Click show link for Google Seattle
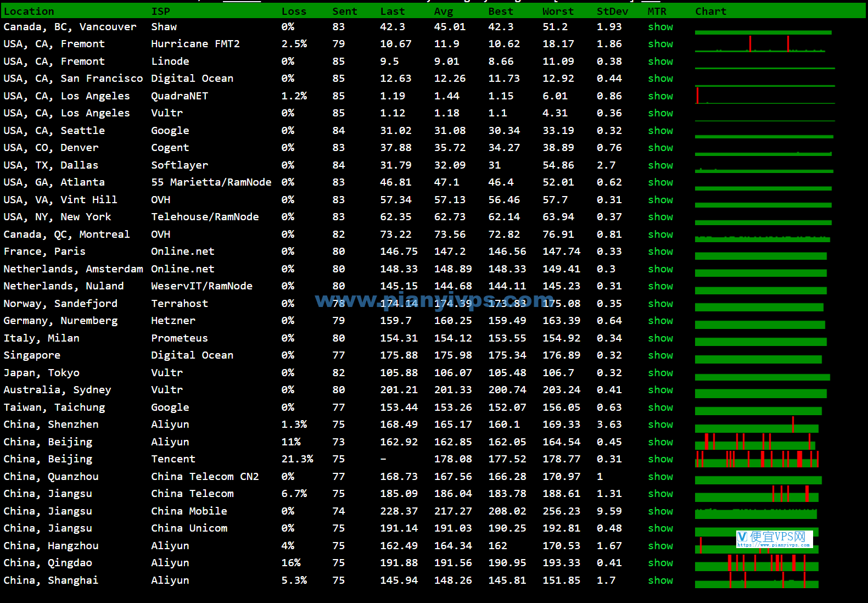This screenshot has width=868, height=603. [660, 131]
